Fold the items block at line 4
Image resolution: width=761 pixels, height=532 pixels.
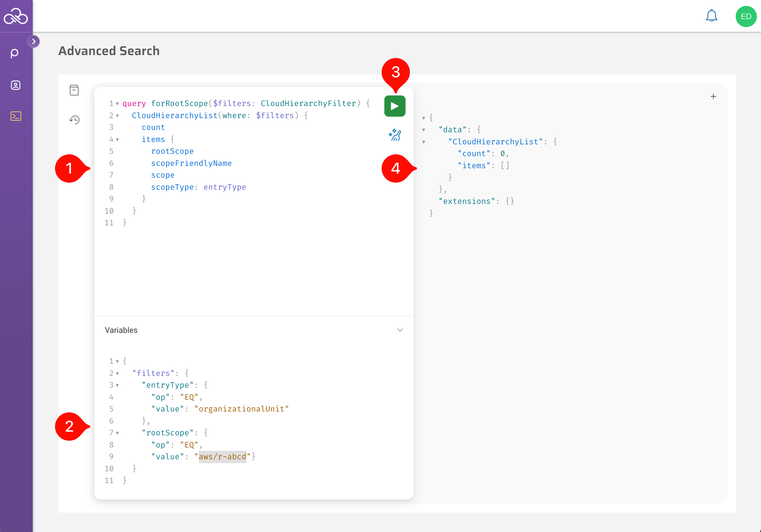point(117,140)
